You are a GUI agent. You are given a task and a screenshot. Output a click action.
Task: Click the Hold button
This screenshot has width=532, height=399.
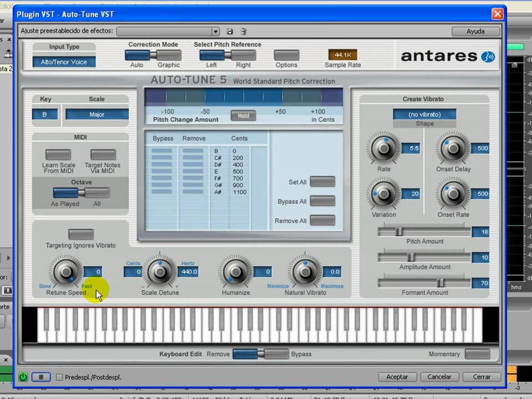(243, 116)
